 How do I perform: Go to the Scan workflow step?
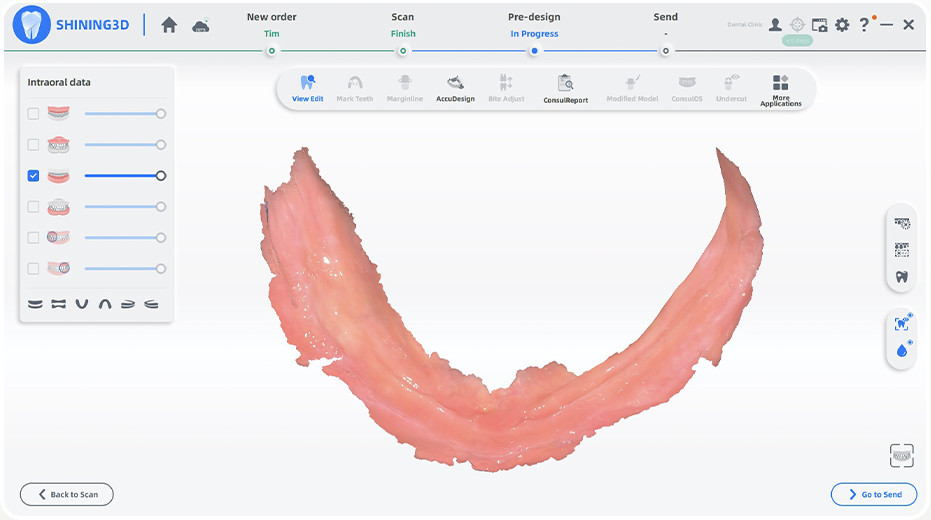pos(402,25)
